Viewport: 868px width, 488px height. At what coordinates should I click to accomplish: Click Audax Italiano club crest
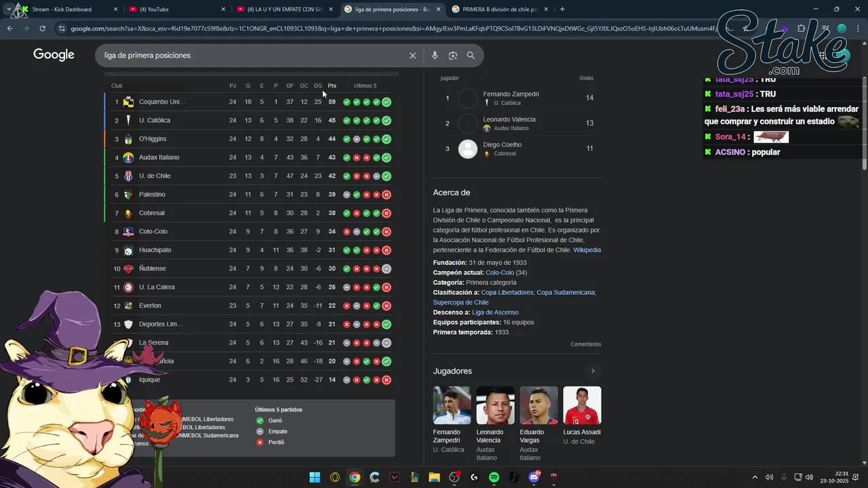point(128,157)
